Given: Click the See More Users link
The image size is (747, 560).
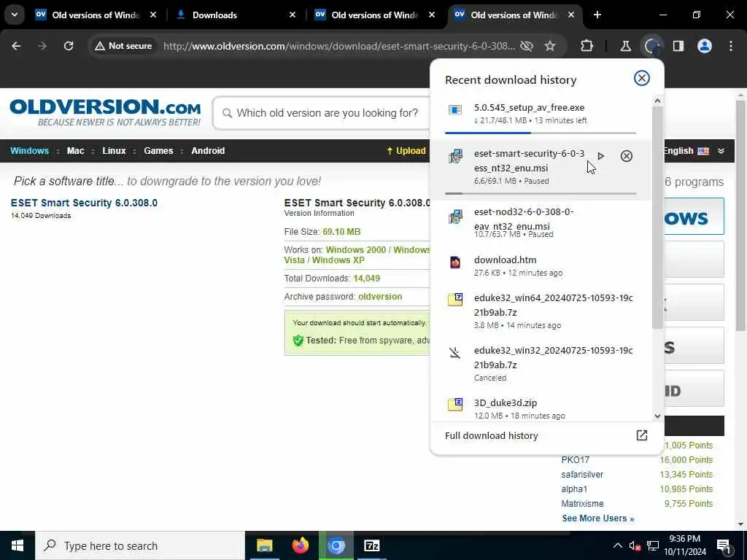Looking at the screenshot, I should pyautogui.click(x=598, y=518).
